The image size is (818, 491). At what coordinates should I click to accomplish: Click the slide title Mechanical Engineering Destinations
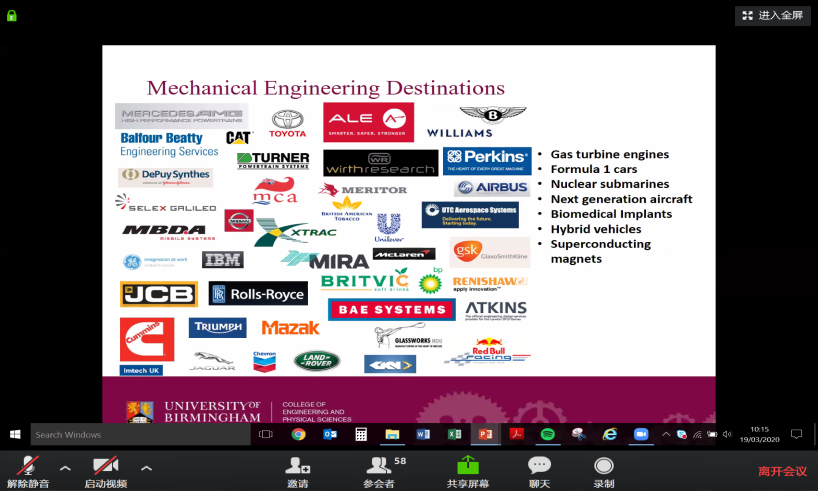click(326, 88)
